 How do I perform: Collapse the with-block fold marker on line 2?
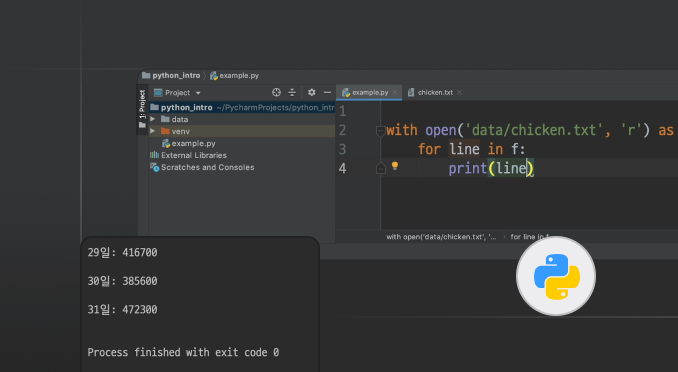pyautogui.click(x=381, y=131)
